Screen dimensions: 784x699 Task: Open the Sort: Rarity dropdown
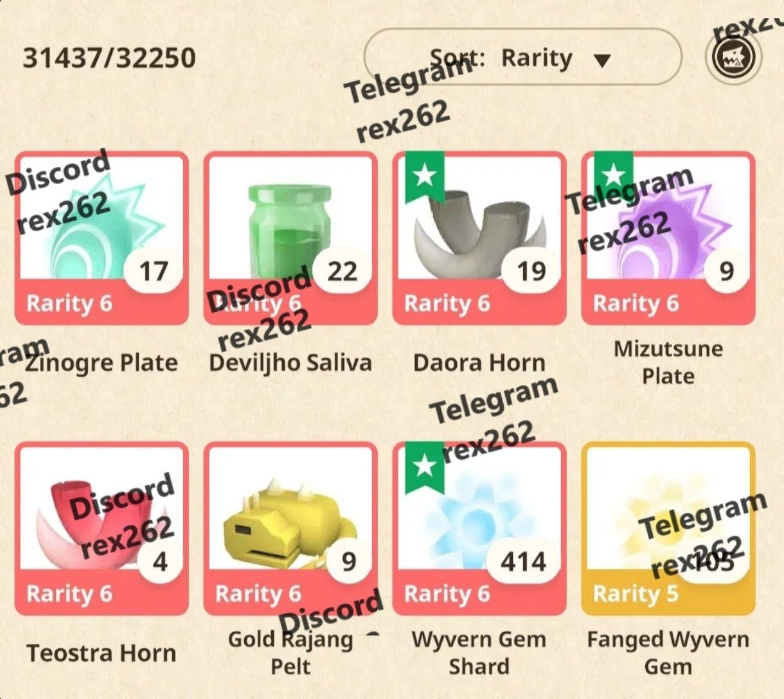522,57
